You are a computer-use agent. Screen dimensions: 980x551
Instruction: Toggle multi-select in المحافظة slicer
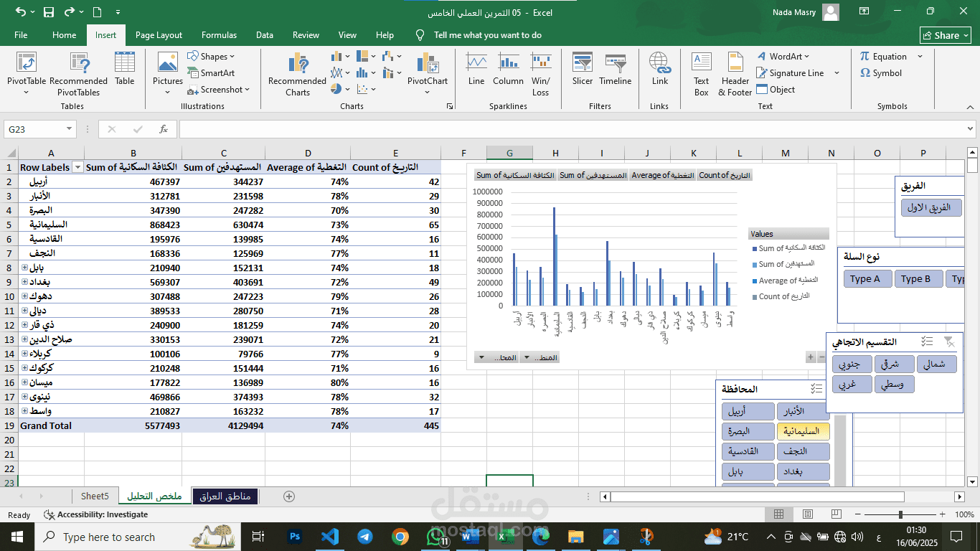pyautogui.click(x=816, y=389)
